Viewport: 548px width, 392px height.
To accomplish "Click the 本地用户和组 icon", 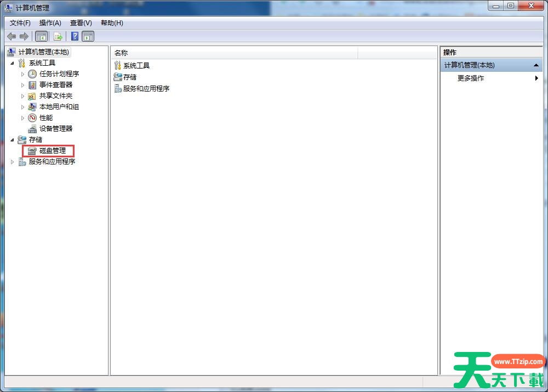I will [32, 107].
